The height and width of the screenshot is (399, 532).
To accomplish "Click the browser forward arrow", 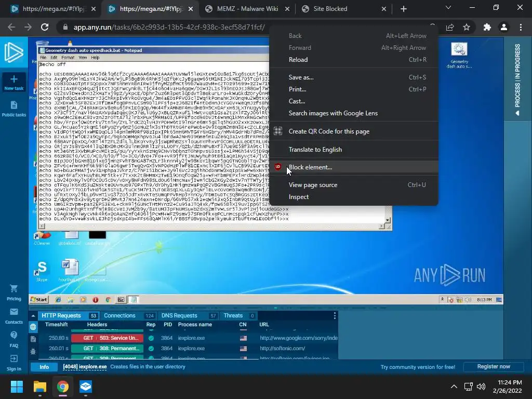I will [x=28, y=27].
